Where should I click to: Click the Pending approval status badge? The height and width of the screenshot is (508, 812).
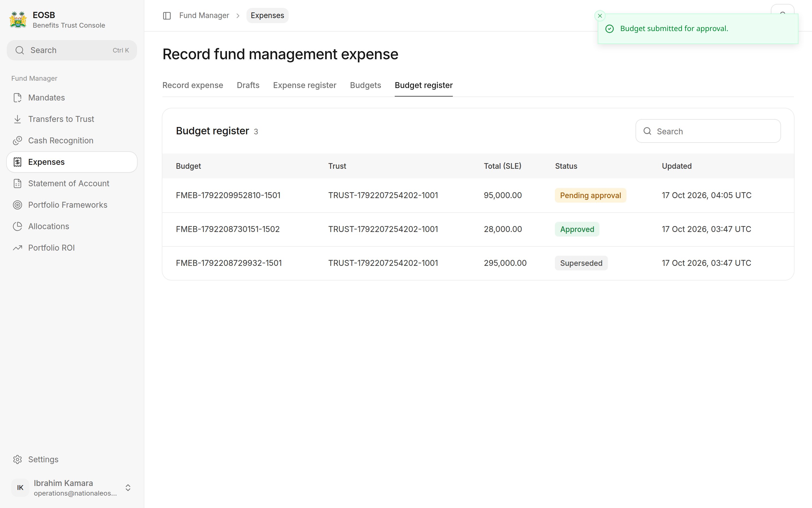click(591, 196)
